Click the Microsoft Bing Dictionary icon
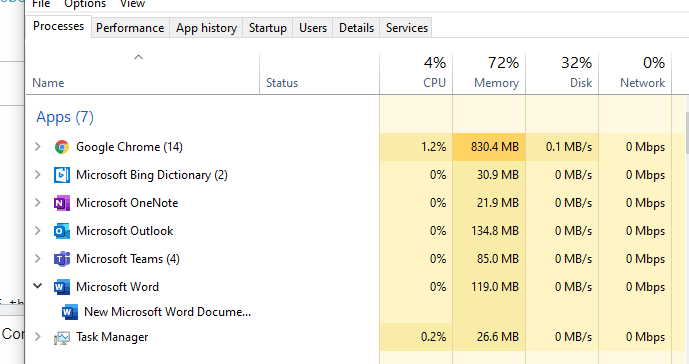 [x=62, y=175]
